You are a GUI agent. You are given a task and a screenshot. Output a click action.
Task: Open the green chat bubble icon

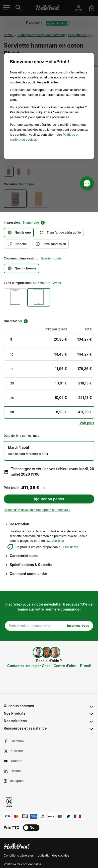(87, 183)
